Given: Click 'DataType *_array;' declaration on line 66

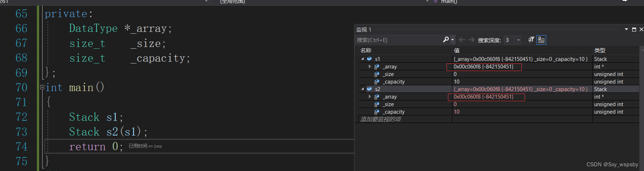Looking at the screenshot, I should click(x=120, y=28).
